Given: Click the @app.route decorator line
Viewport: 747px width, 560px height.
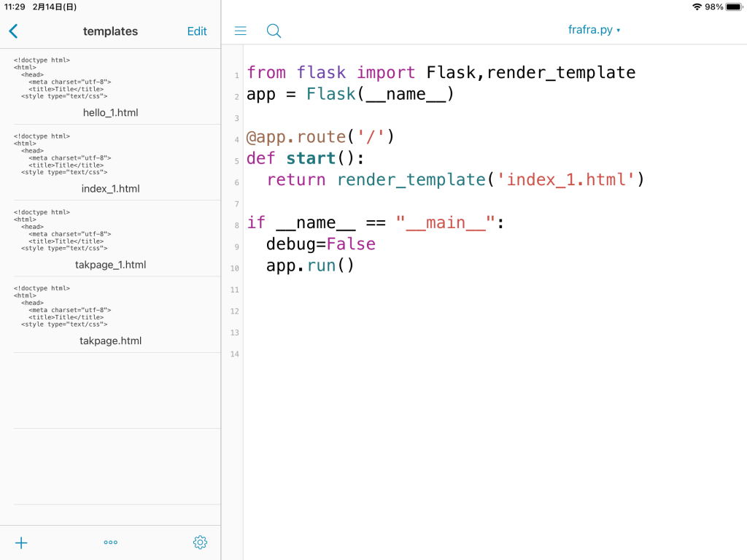Looking at the screenshot, I should click(320, 137).
